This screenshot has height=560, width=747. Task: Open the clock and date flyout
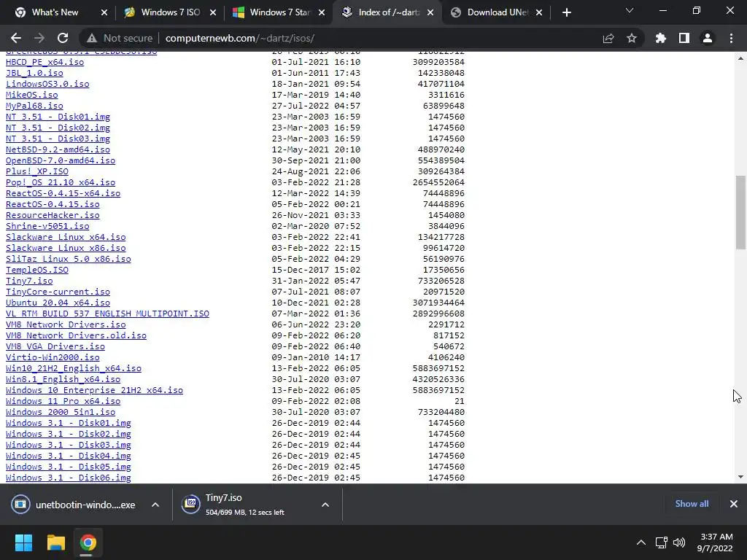tap(715, 542)
